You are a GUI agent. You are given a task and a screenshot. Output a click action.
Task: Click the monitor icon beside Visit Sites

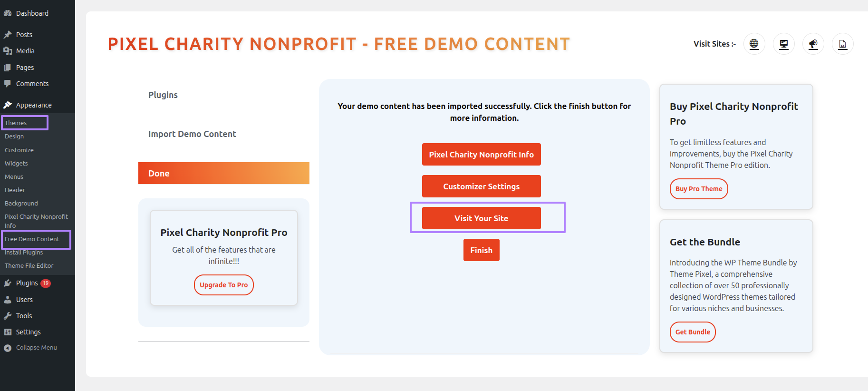[784, 44]
